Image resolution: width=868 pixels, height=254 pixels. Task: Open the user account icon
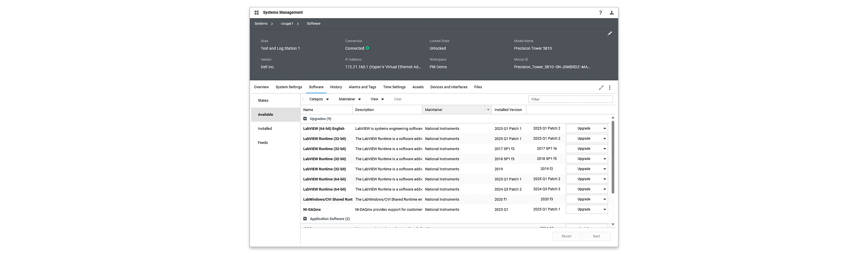(x=612, y=12)
